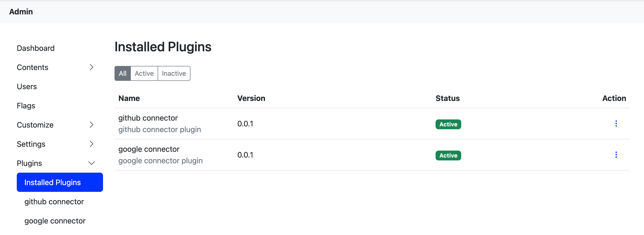Screen dimensions: 644x235
Task: Select the All plugins filter
Action: 122,73
